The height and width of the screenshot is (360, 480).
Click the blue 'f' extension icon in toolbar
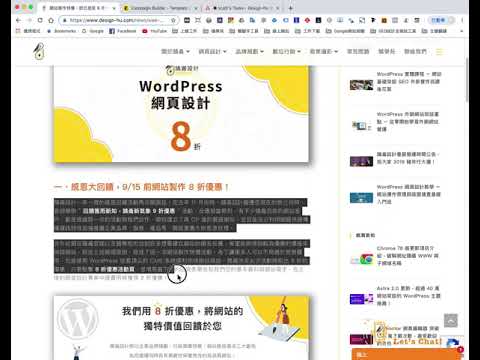pos(296,20)
